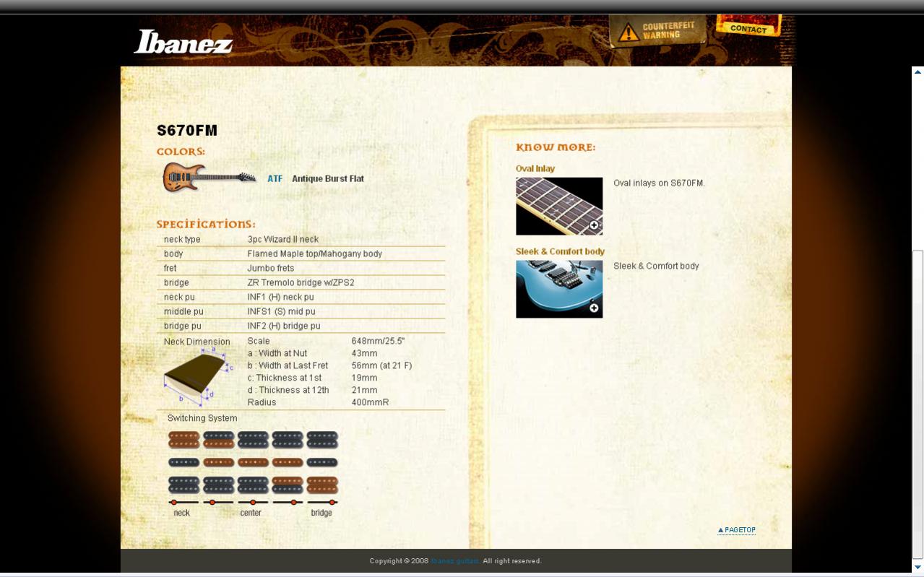The width and height of the screenshot is (924, 577).
Task: Click the '19mm' thickness at 1st value
Action: coord(365,378)
